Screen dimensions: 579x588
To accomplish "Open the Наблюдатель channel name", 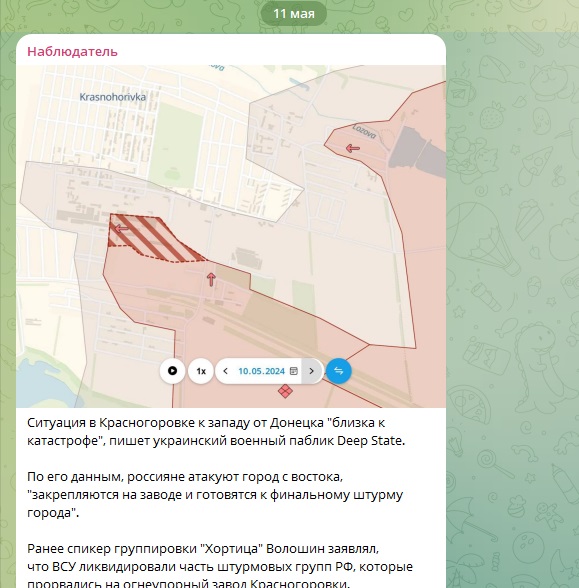I will [72, 51].
